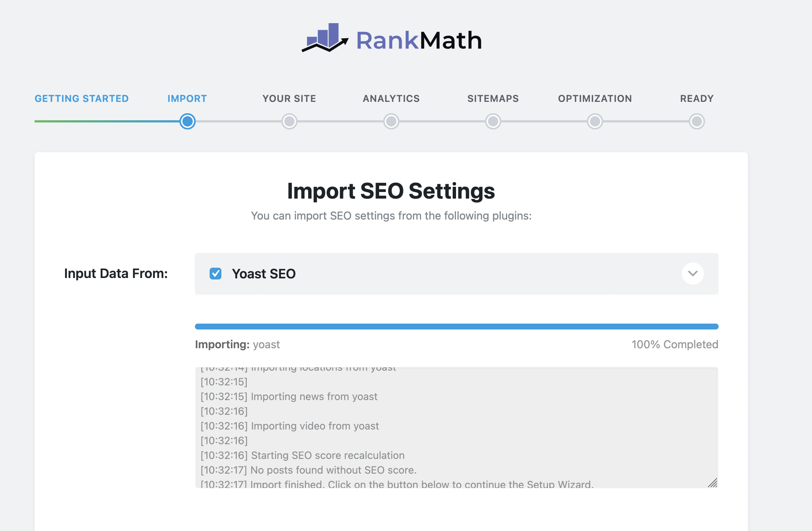Expand the Yoast SEO options chevron

(x=693, y=274)
